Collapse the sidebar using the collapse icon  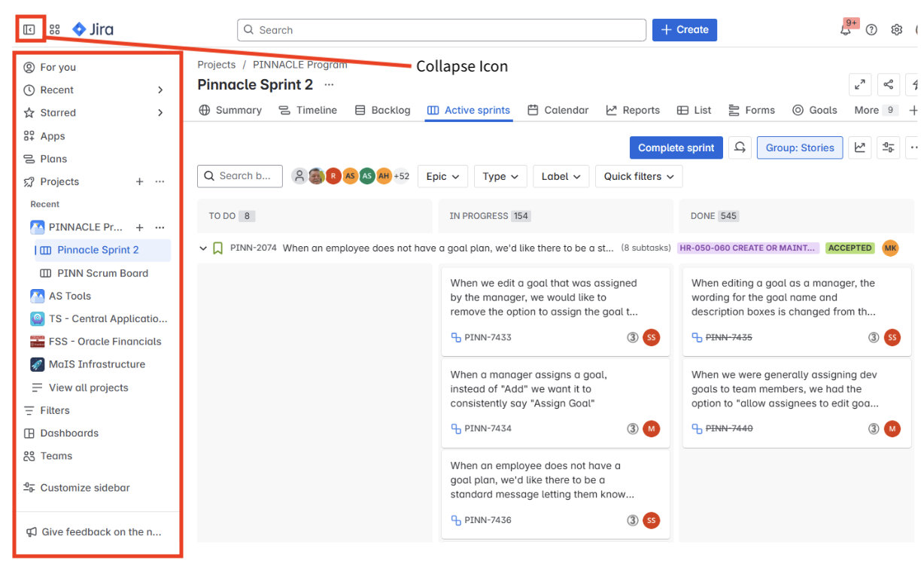(29, 29)
